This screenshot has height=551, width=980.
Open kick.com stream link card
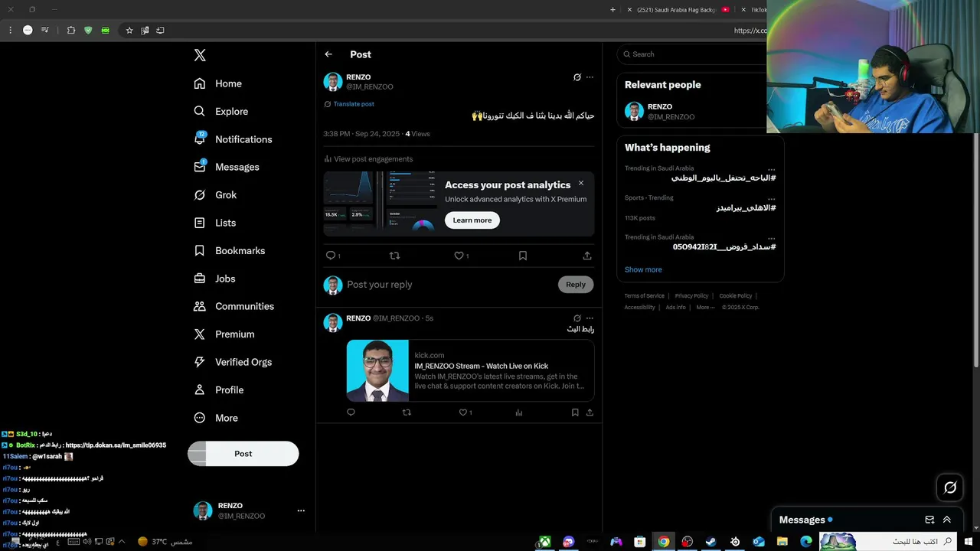click(x=470, y=371)
